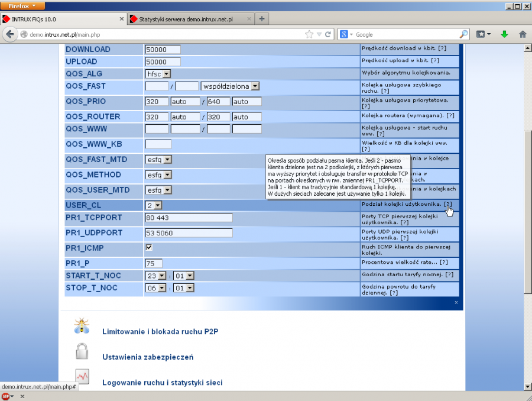Screen dimensions: 532x401
Task: Click the vertical page scrollbar thumb
Action: click(528, 212)
